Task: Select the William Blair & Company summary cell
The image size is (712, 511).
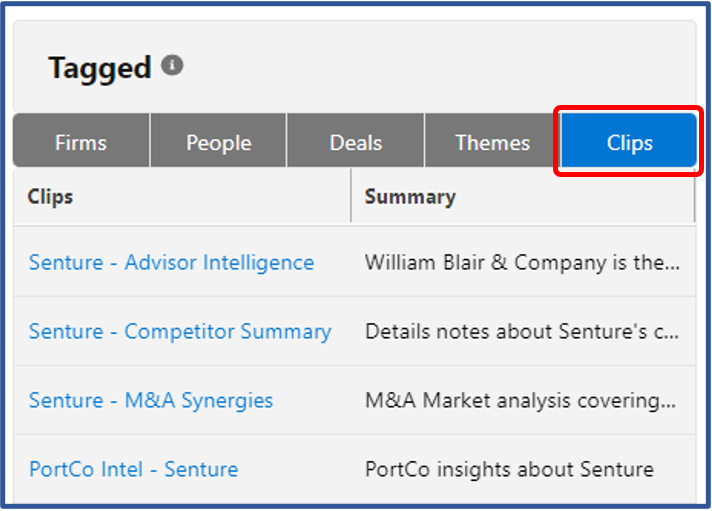Action: (523, 263)
